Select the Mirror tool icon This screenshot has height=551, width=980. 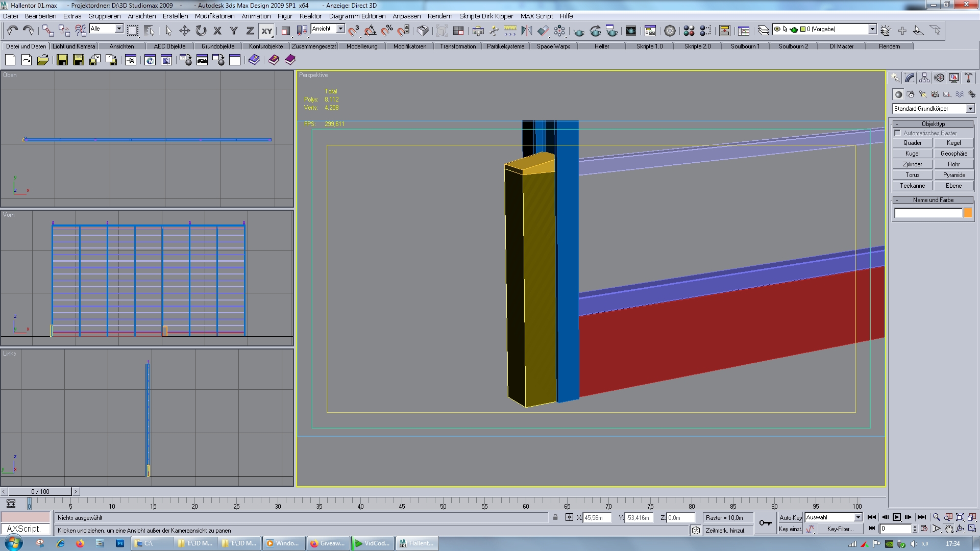point(526,31)
